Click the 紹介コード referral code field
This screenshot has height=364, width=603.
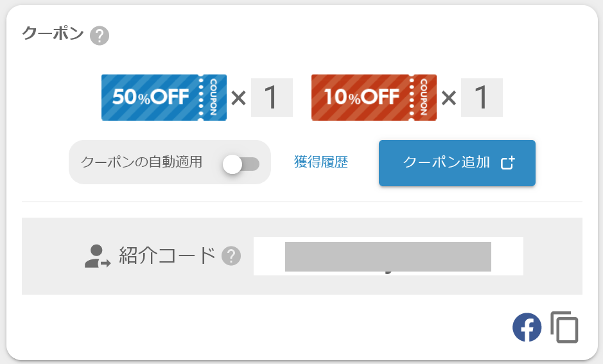click(x=388, y=256)
